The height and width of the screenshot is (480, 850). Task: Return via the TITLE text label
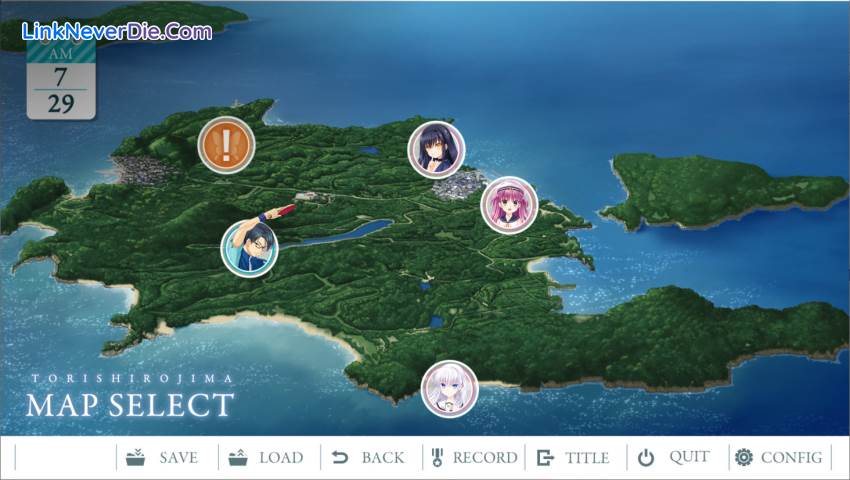(587, 458)
